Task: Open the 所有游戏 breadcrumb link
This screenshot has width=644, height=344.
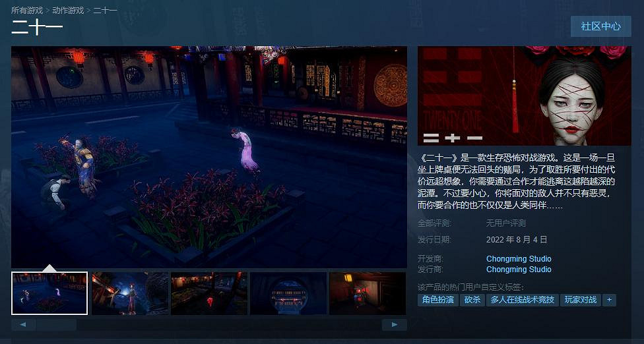Action: click(x=27, y=11)
